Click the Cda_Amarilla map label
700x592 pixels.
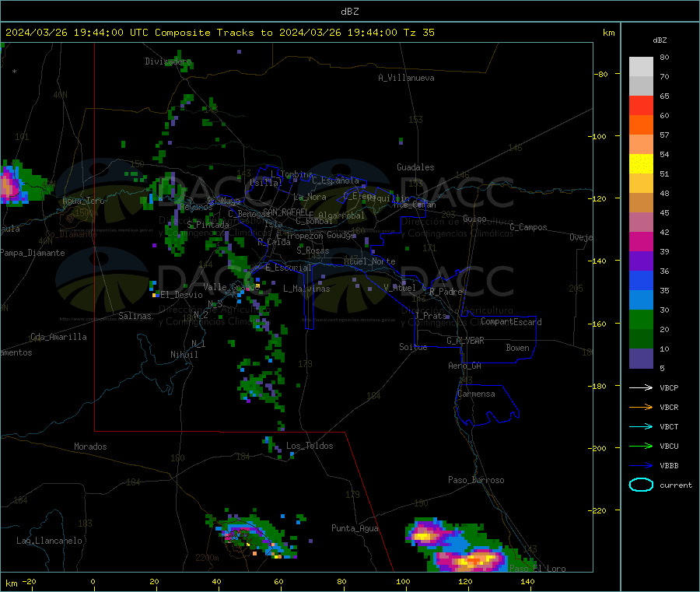click(58, 337)
